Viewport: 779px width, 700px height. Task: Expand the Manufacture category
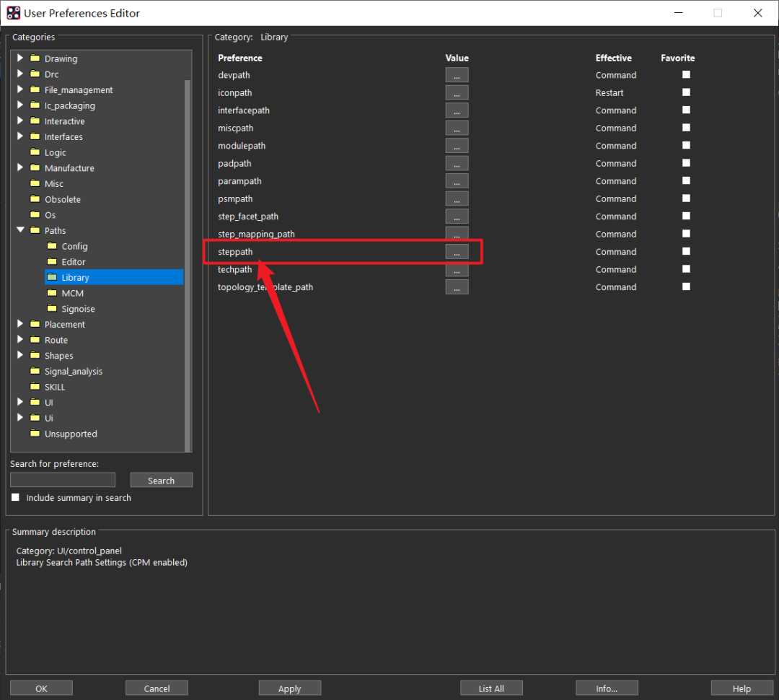click(x=20, y=167)
